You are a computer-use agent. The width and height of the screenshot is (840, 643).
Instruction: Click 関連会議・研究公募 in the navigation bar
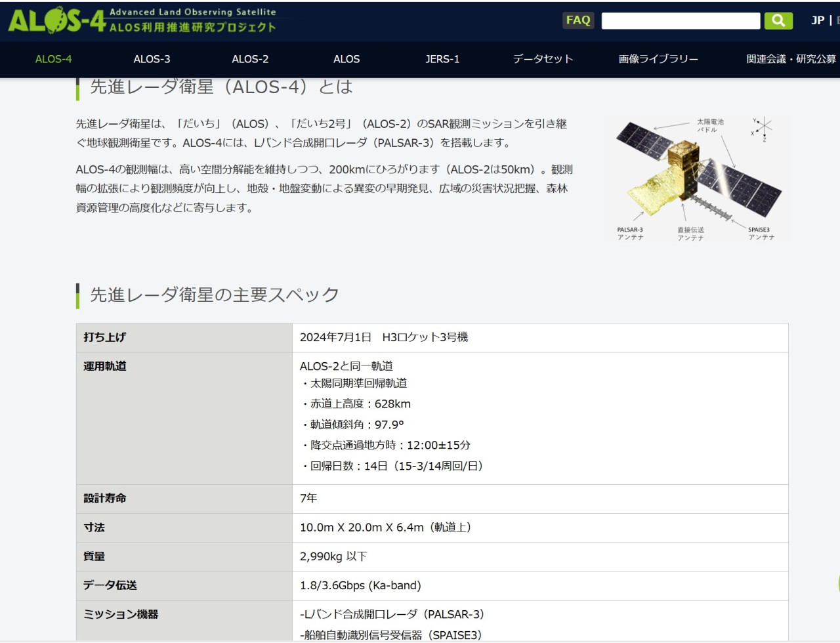(x=791, y=59)
